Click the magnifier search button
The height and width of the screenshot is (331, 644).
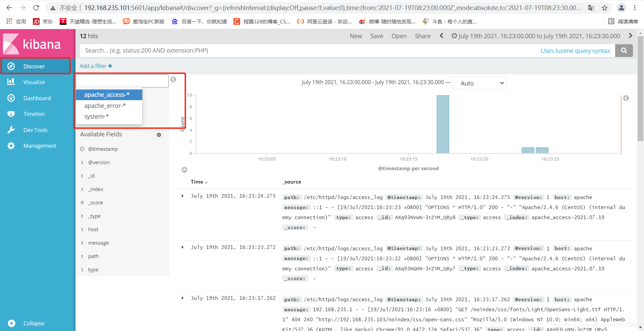pyautogui.click(x=624, y=51)
